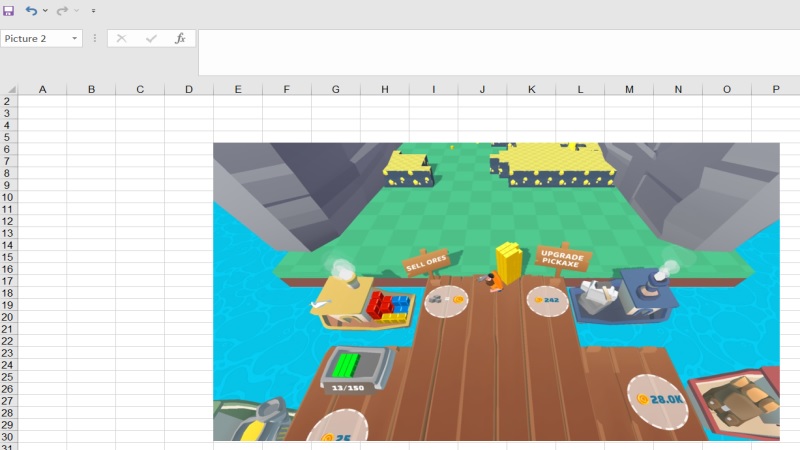This screenshot has height=450, width=800.
Task: Undo the last action
Action: 31,10
